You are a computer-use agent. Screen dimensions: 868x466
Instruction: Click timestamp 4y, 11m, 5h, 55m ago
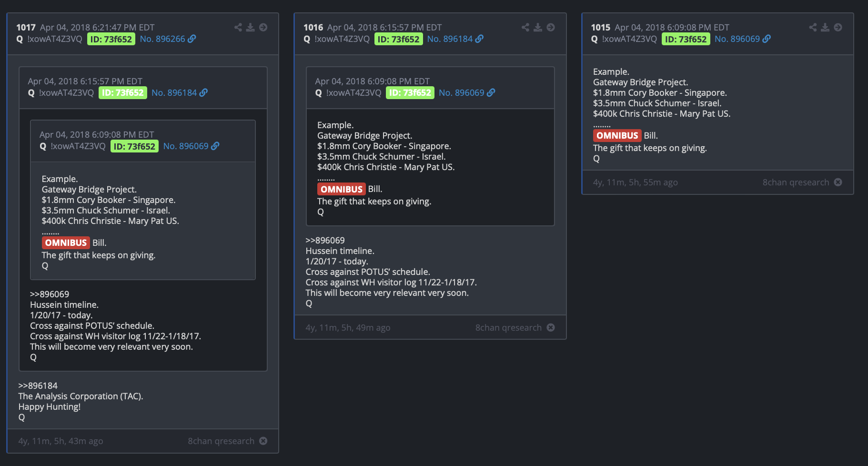pyautogui.click(x=635, y=182)
